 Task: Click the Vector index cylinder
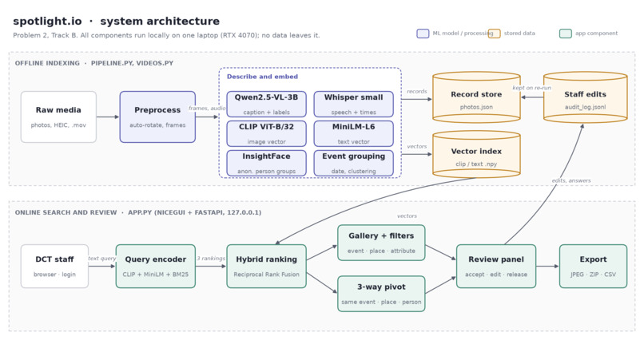[x=476, y=154]
